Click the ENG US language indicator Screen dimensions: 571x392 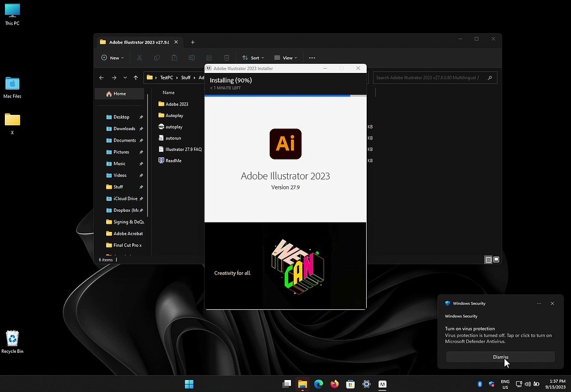point(505,384)
